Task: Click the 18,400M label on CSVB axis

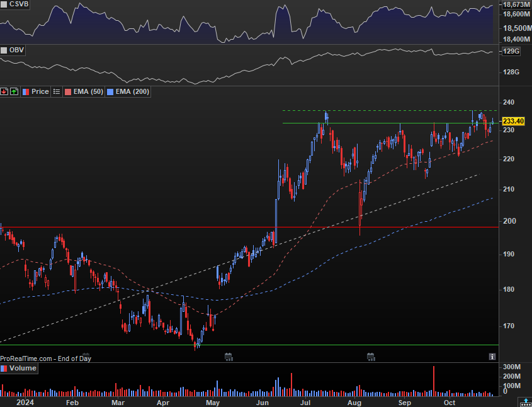Action: [516, 39]
